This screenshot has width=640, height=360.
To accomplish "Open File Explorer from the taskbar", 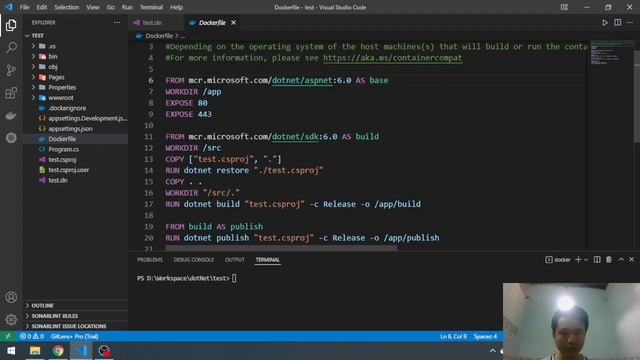I will pos(35,351).
